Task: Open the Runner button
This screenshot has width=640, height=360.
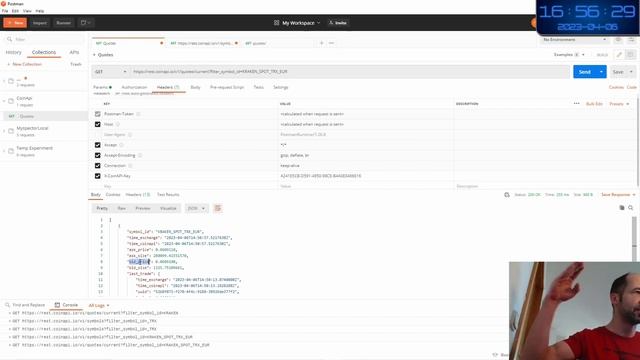Action: (x=63, y=23)
